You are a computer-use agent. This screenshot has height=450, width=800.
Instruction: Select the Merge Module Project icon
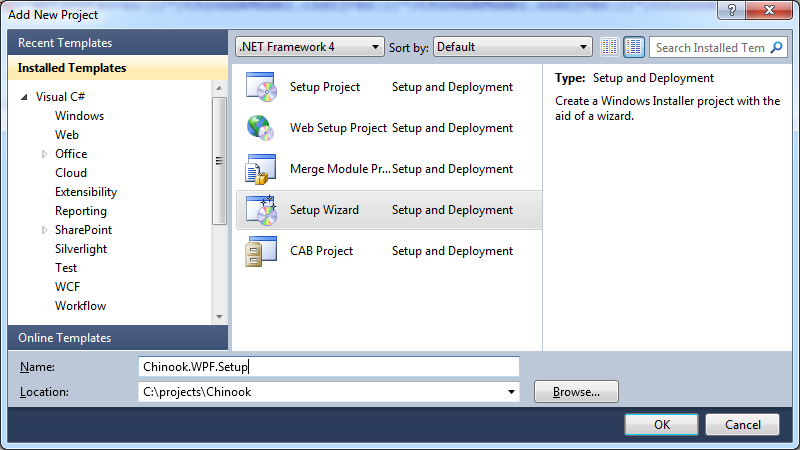point(261,169)
